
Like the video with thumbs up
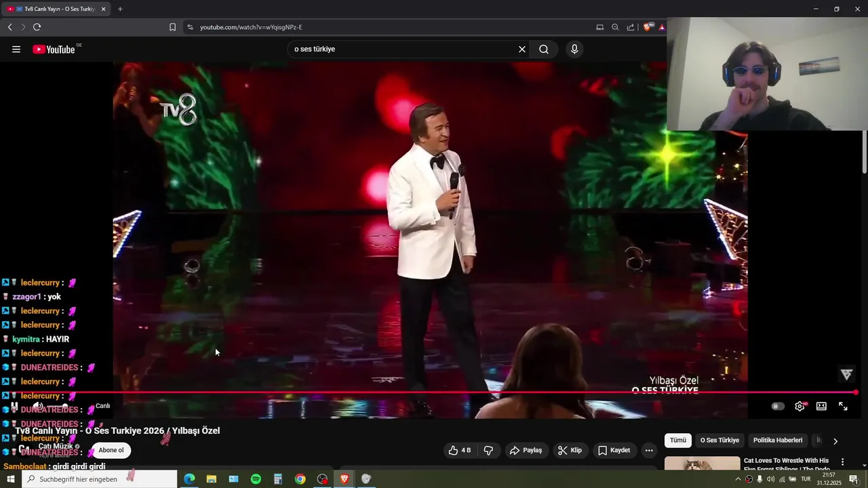(460, 450)
